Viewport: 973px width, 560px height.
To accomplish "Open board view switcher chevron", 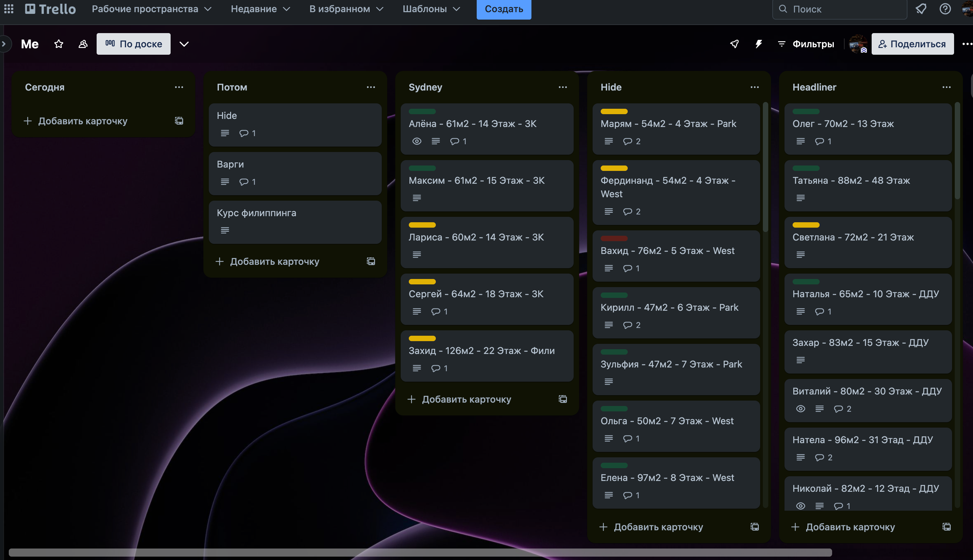I will [184, 44].
